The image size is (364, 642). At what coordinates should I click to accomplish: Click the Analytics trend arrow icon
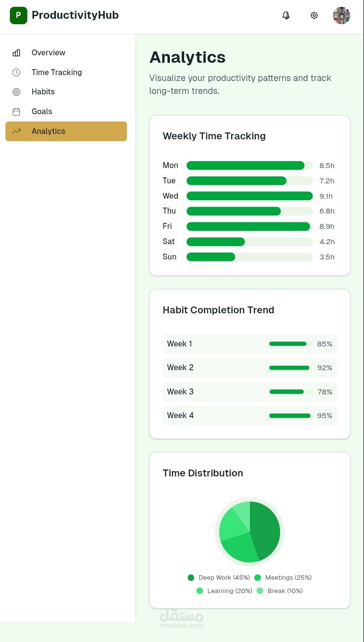click(17, 131)
